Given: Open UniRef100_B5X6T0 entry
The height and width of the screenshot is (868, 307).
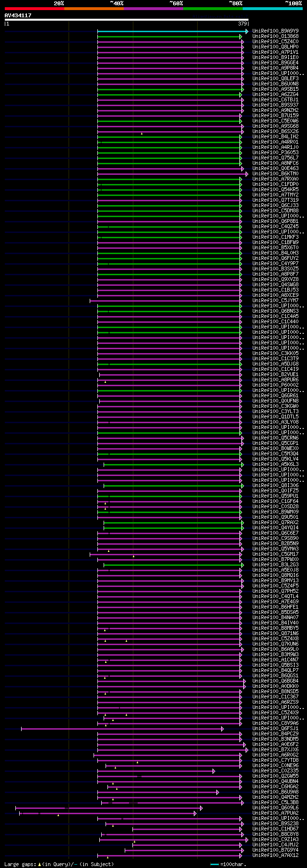Looking at the screenshot, I should 276,248.
